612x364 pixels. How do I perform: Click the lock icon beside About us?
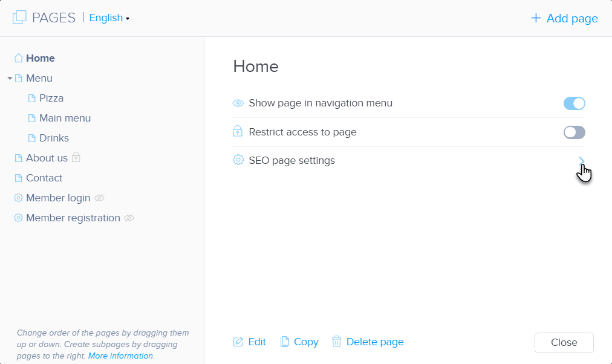[x=76, y=158]
